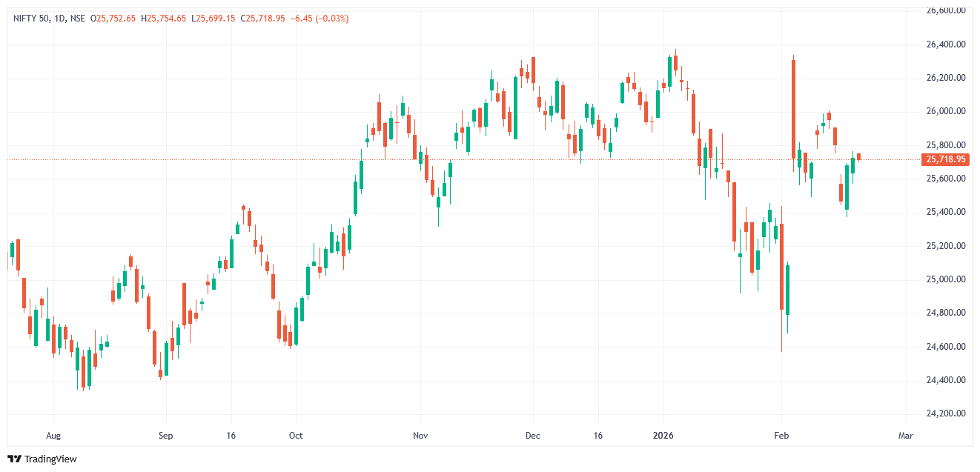Click the Aug label on time axis
Image resolution: width=980 pixels, height=472 pixels.
53,436
